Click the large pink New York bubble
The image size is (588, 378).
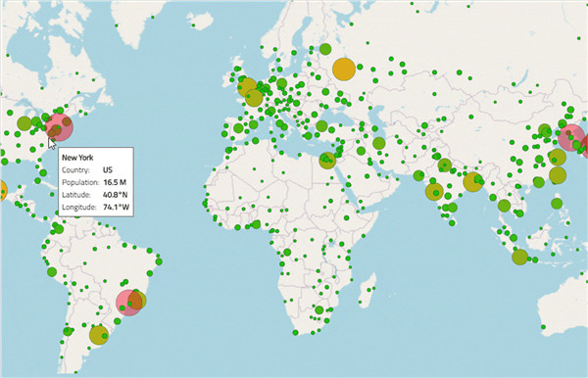pos(59,127)
